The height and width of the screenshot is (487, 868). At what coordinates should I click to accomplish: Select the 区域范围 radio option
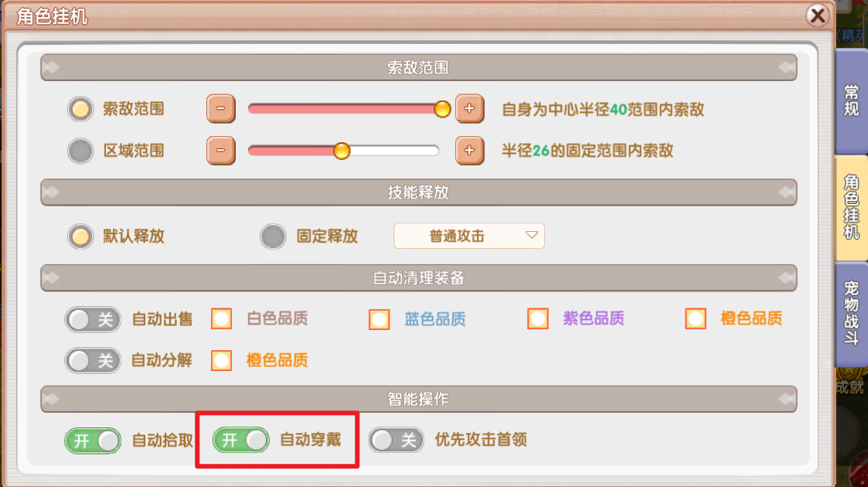pos(80,150)
